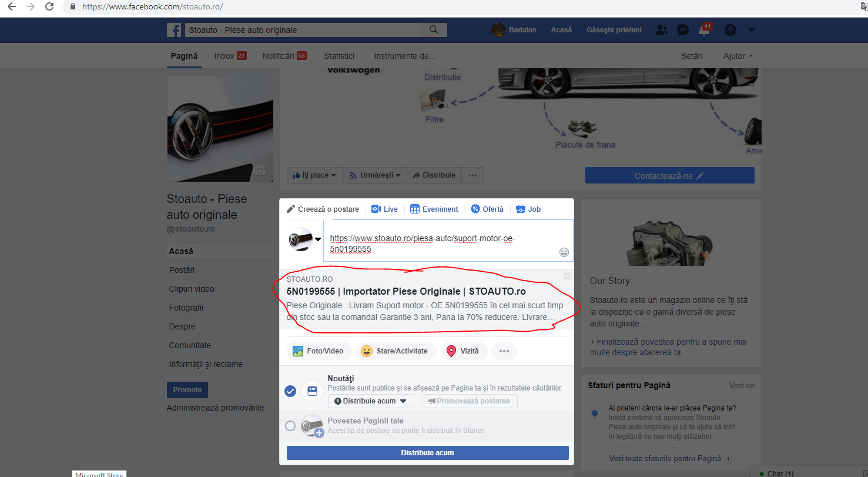868x477 pixels.
Task: Reload the page with refresh icon
Action: point(49,6)
